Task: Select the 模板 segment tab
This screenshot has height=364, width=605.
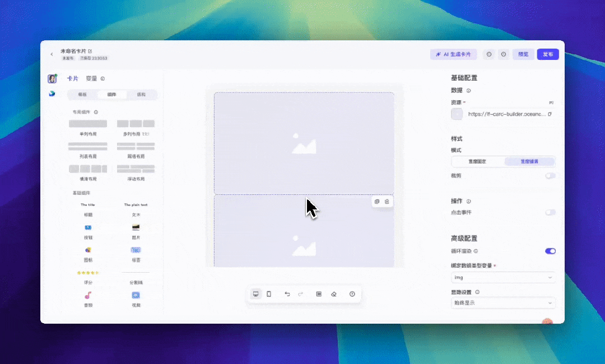Action: pyautogui.click(x=82, y=95)
